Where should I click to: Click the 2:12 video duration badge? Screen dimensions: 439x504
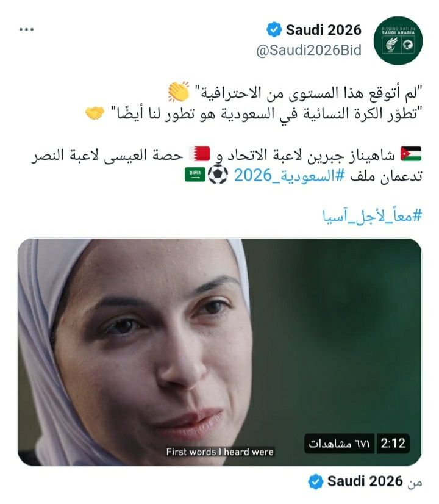393,444
